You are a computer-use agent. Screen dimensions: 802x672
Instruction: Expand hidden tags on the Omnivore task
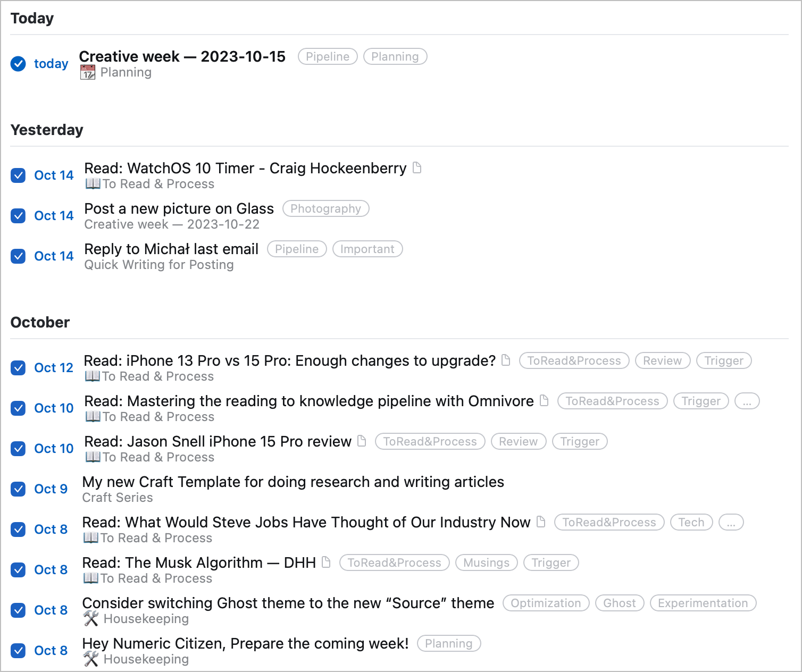tap(747, 401)
